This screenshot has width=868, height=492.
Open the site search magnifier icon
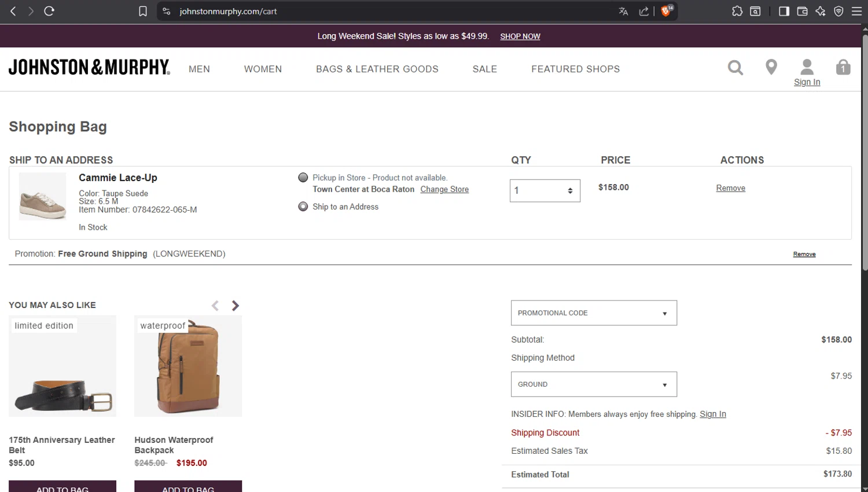pyautogui.click(x=735, y=68)
